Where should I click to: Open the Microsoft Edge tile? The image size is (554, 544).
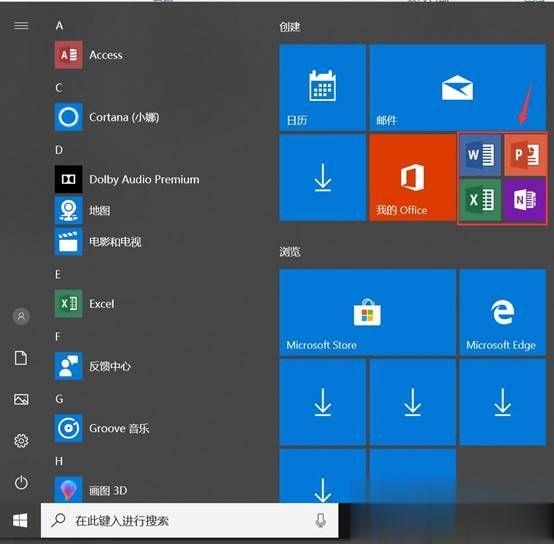[503, 312]
